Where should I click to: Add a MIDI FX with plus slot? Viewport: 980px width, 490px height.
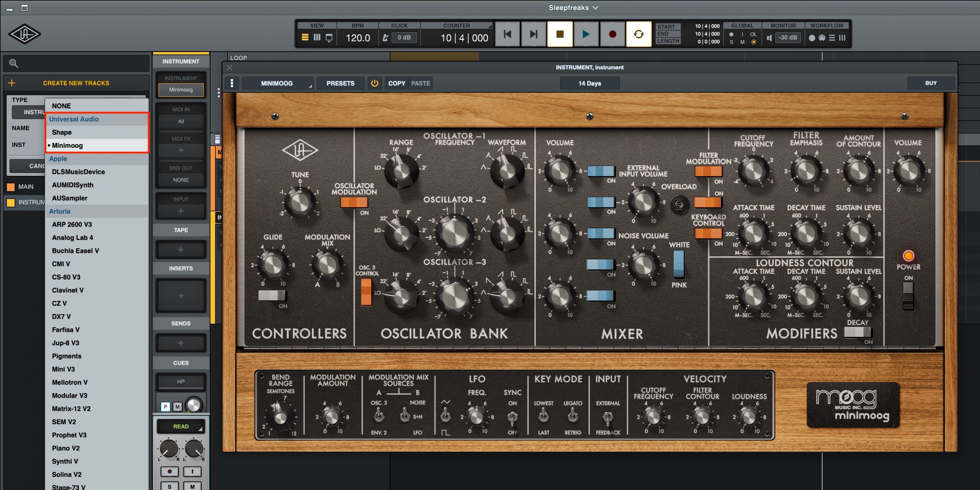(181, 151)
